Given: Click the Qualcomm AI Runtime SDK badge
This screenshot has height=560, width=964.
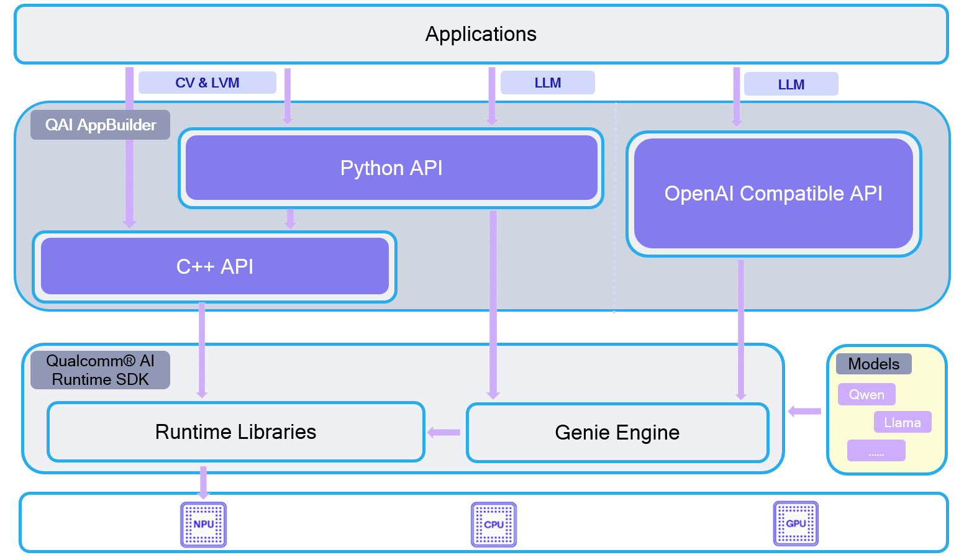Looking at the screenshot, I should point(100,369).
